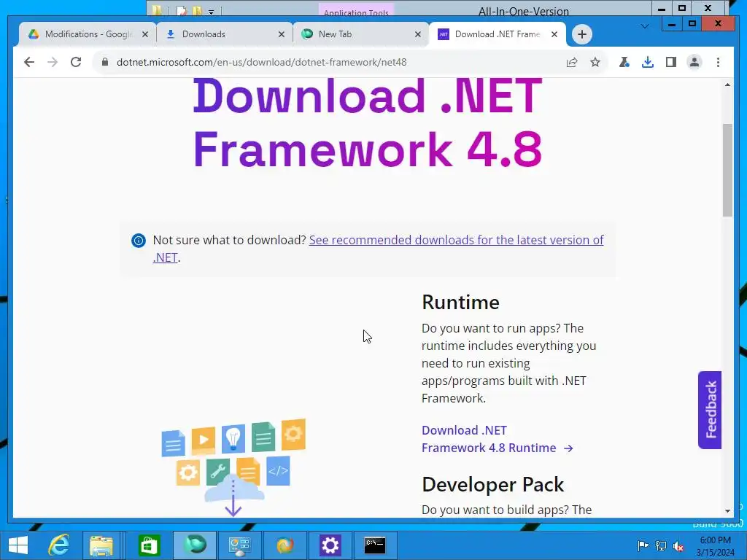This screenshot has width=747, height=560.
Task: Share this page icon in address bar
Action: 572,62
